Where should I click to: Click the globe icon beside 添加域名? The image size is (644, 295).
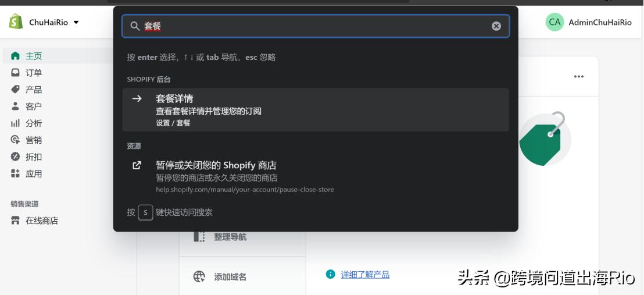[x=199, y=276]
